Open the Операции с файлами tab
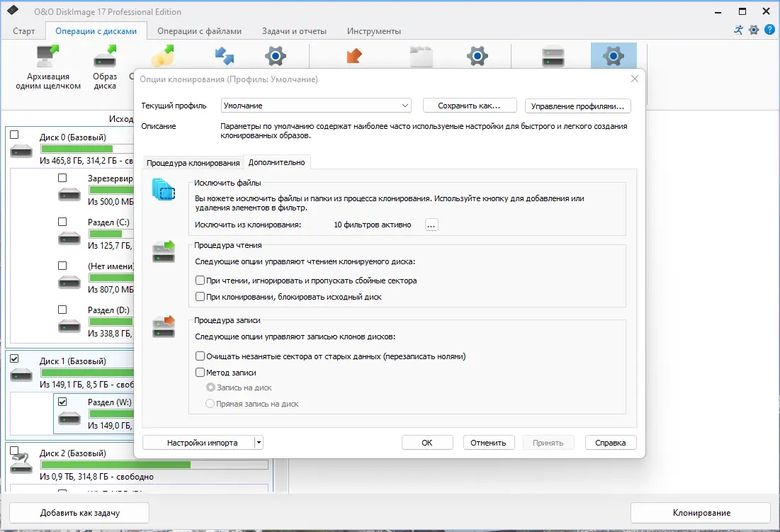780x532 pixels. [200, 31]
